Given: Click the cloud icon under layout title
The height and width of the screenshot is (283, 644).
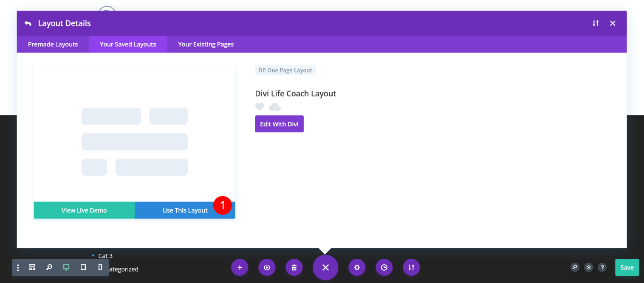Looking at the screenshot, I should (x=275, y=106).
